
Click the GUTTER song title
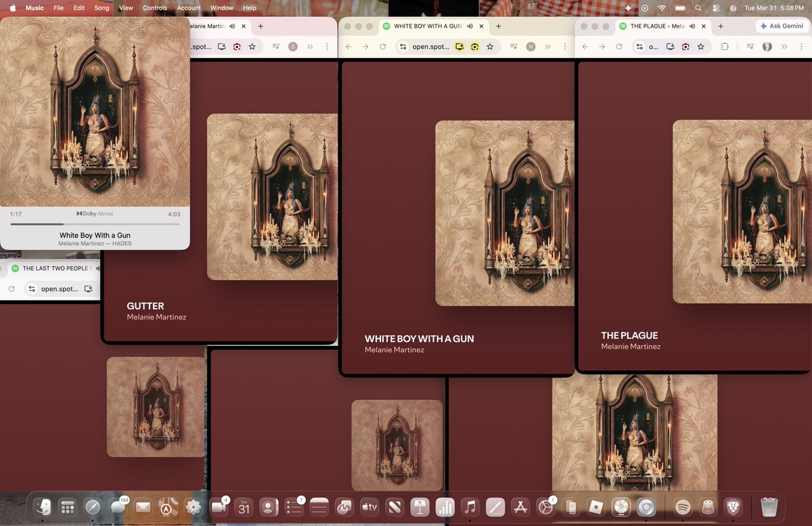(145, 306)
